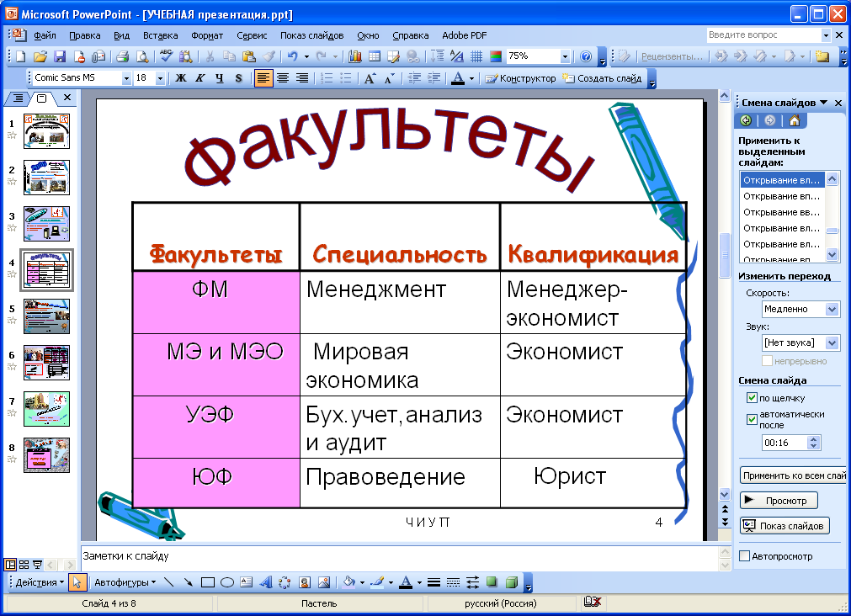Insert picture from file
Image resolution: width=851 pixels, height=616 pixels.
pos(324,582)
